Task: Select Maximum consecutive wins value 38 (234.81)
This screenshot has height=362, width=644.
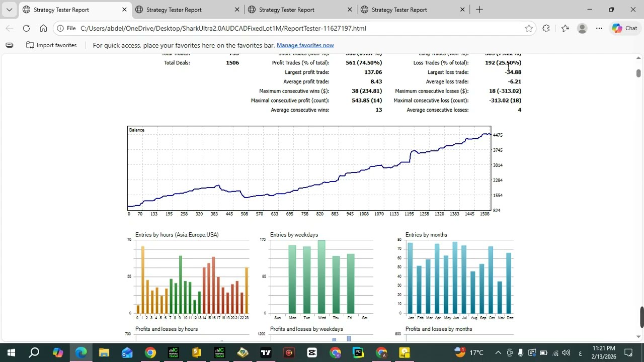Action: pyautogui.click(x=367, y=91)
